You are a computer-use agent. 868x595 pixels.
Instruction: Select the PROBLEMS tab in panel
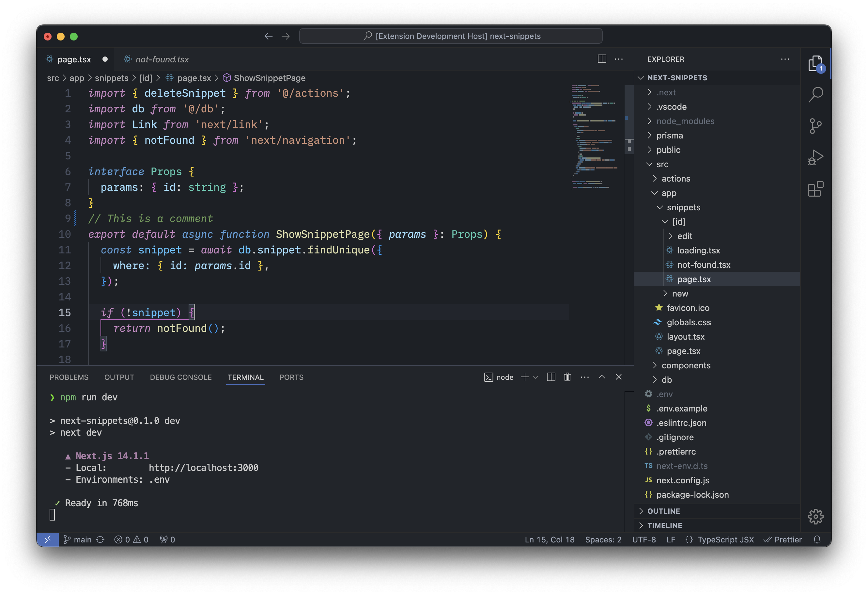coord(69,377)
